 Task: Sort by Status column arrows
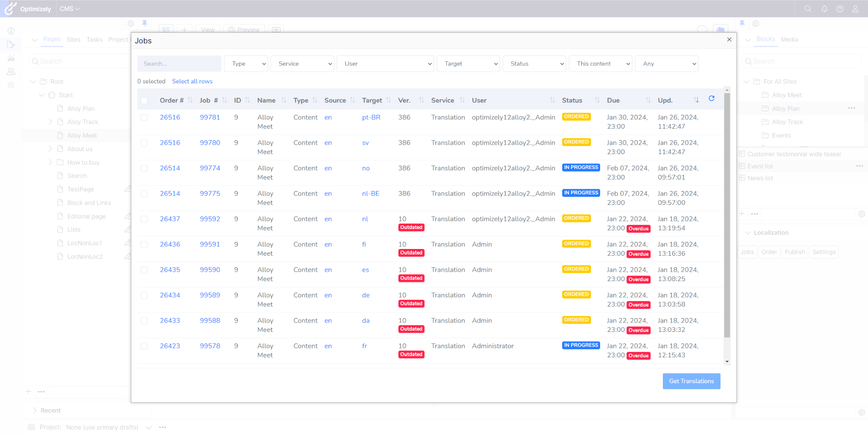pyautogui.click(x=597, y=100)
